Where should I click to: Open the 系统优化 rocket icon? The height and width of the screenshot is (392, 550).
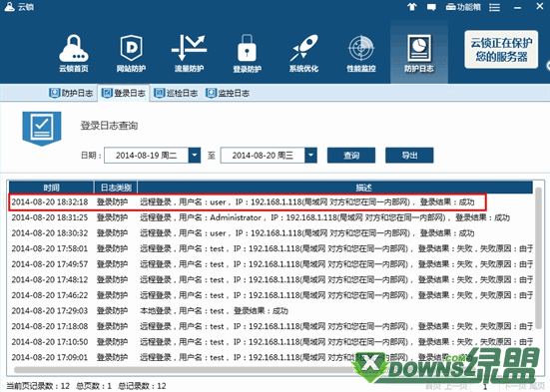(x=303, y=53)
